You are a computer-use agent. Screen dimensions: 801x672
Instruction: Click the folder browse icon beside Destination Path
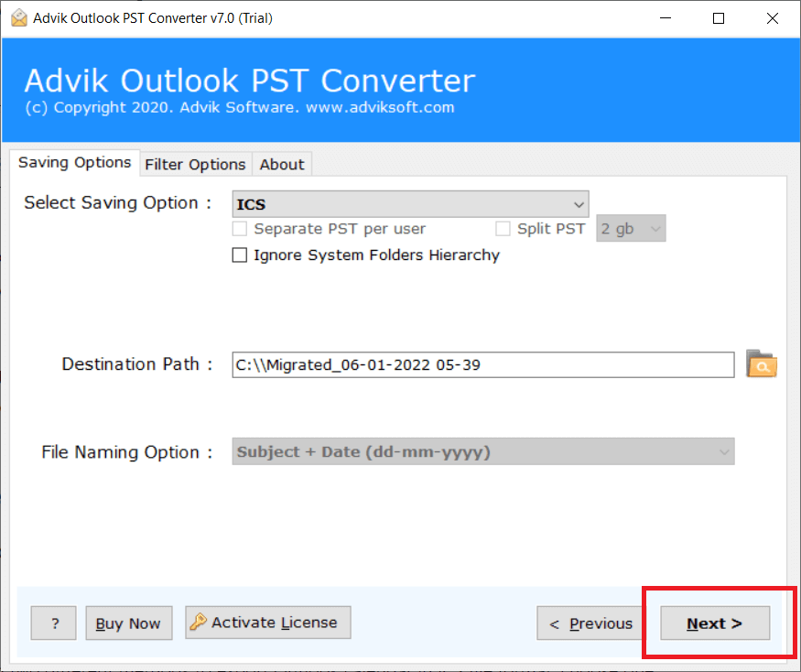[761, 363]
